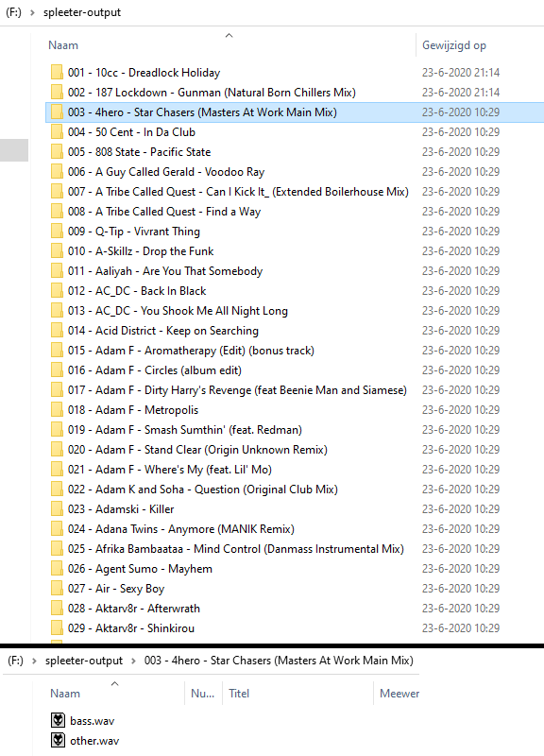Click folder icon for 013 - You Shook Me
This screenshot has width=544, height=756.
point(57,311)
